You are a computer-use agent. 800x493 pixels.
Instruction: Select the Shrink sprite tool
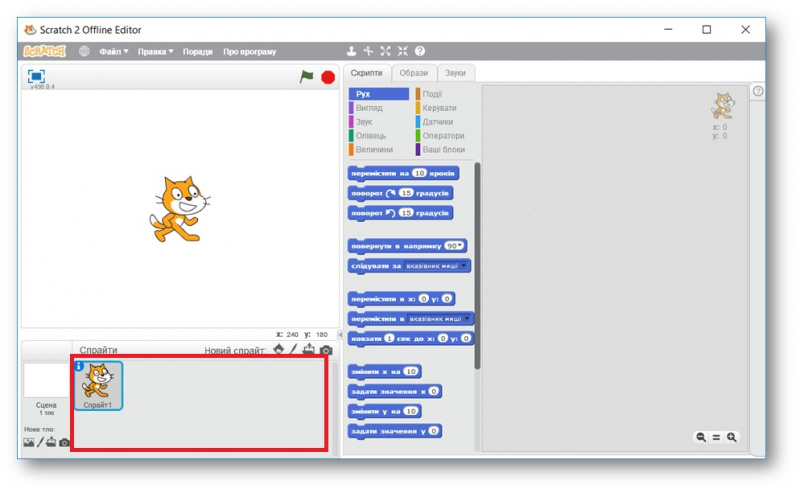coord(403,51)
